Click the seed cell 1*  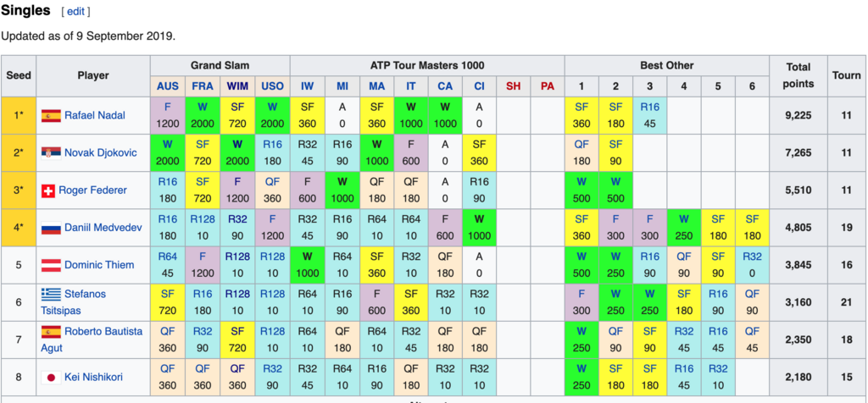click(x=19, y=115)
